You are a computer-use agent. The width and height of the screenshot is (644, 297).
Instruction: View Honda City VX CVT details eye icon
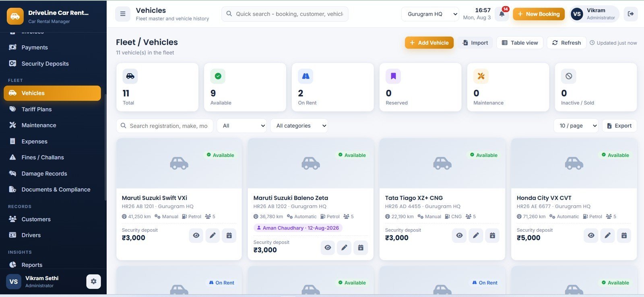(591, 235)
